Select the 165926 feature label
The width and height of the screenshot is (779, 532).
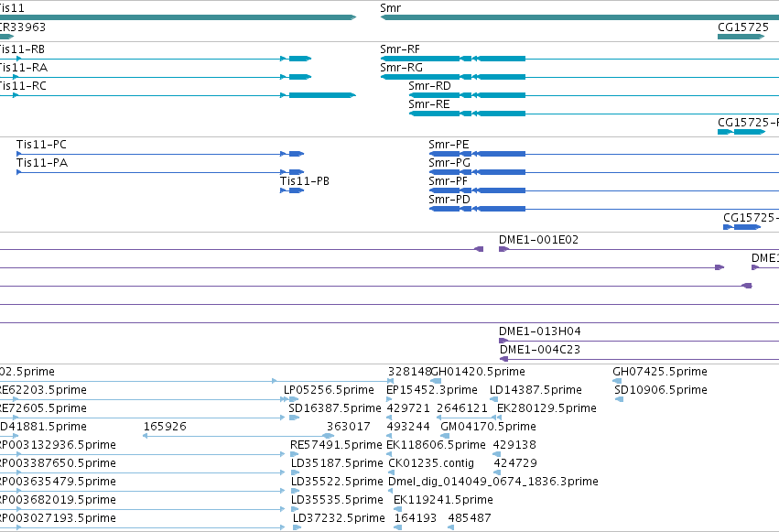[165, 427]
